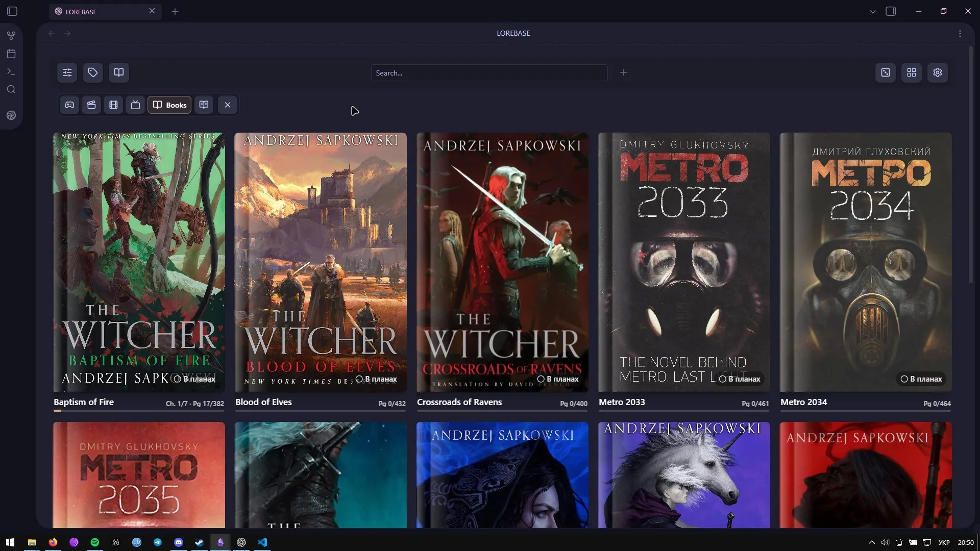Navigate forward with the right arrow
Image resolution: width=980 pixels, height=551 pixels.
click(x=67, y=34)
